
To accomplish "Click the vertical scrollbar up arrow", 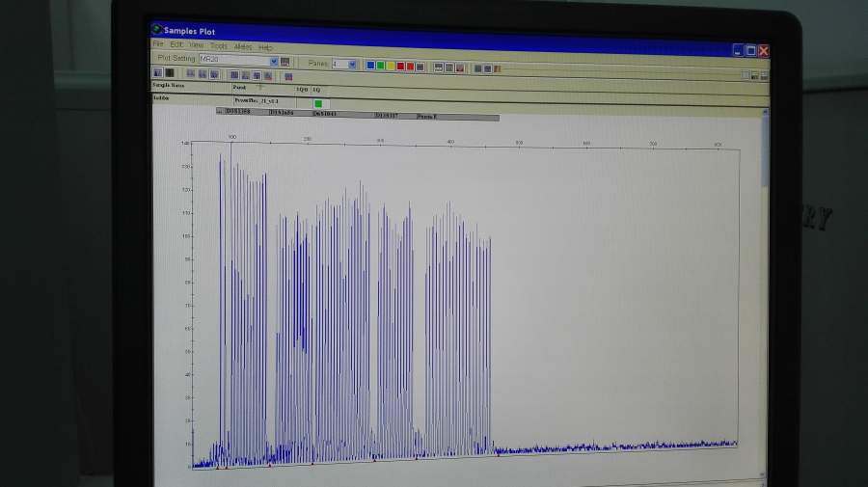I will pyautogui.click(x=766, y=112).
